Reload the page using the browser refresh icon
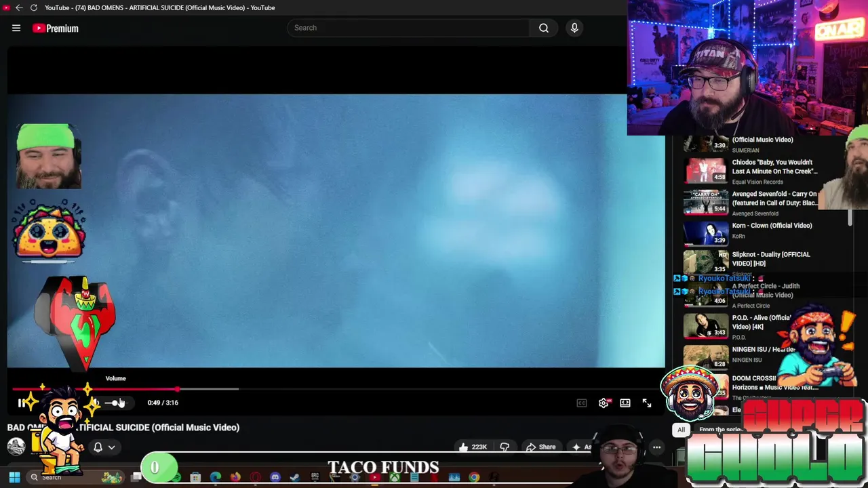 click(x=33, y=7)
